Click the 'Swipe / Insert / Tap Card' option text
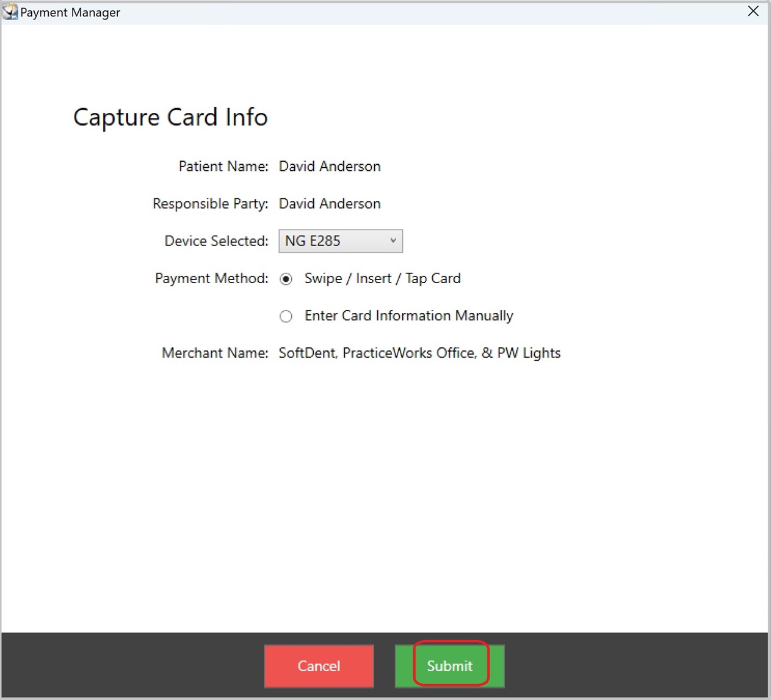The width and height of the screenshot is (771, 700). pos(382,278)
